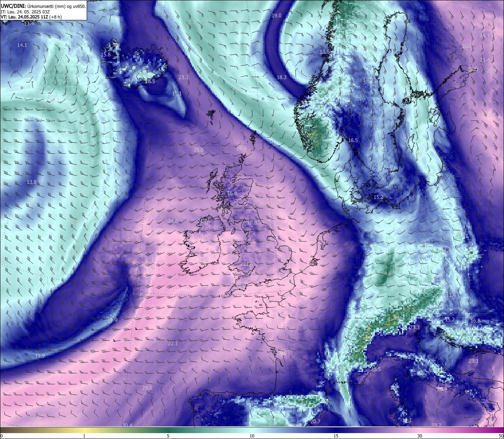
Task: Click the 23.7 value at bottom right
Action: [436, 425]
